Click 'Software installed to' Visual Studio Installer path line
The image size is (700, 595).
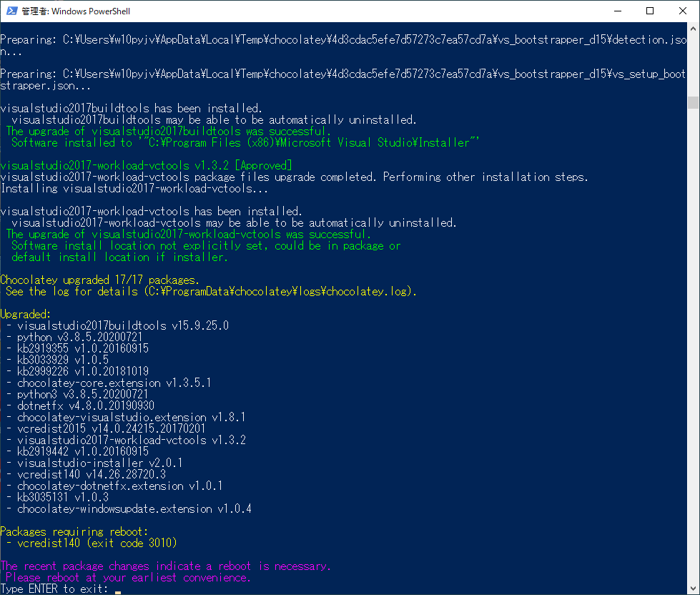tap(245, 143)
